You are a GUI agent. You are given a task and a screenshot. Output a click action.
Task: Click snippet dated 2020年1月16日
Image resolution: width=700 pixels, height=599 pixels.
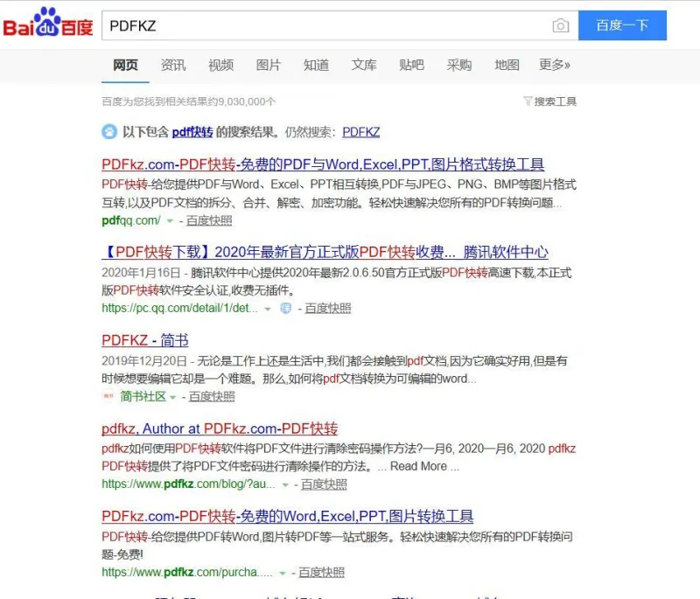[337, 282]
